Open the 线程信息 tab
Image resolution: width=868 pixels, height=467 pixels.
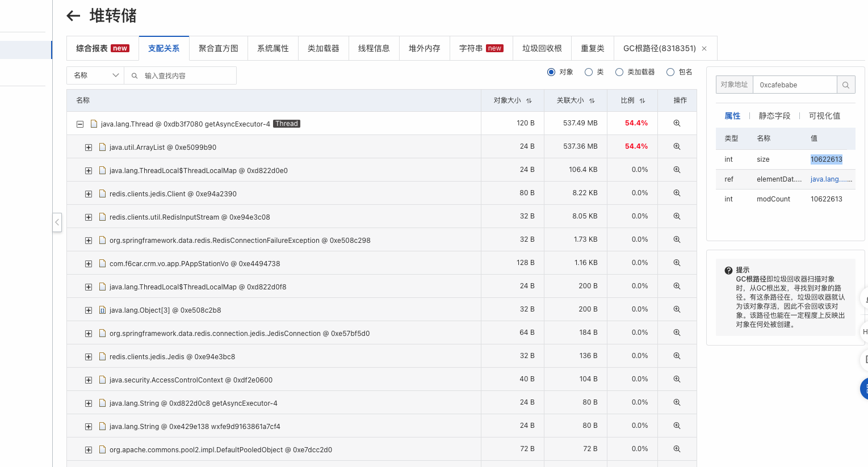(x=374, y=48)
